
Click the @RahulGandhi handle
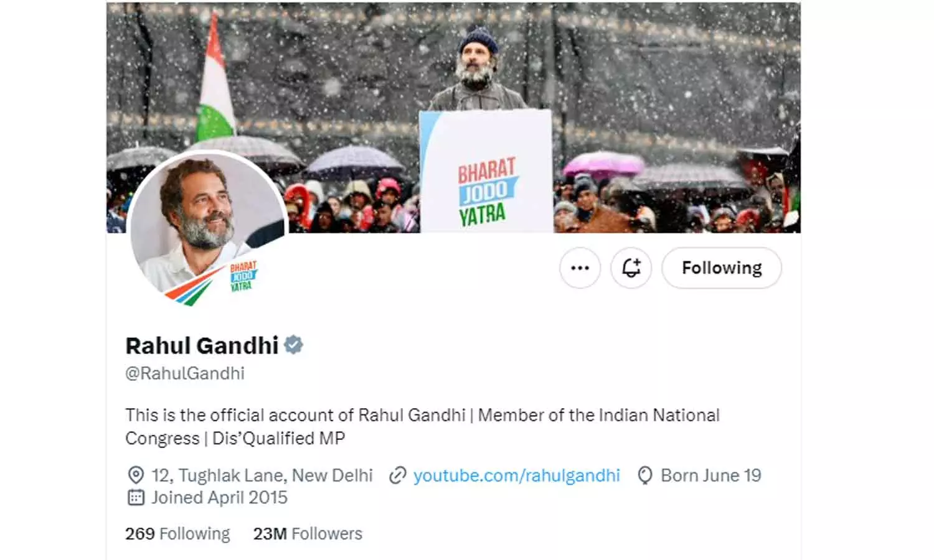tap(185, 373)
